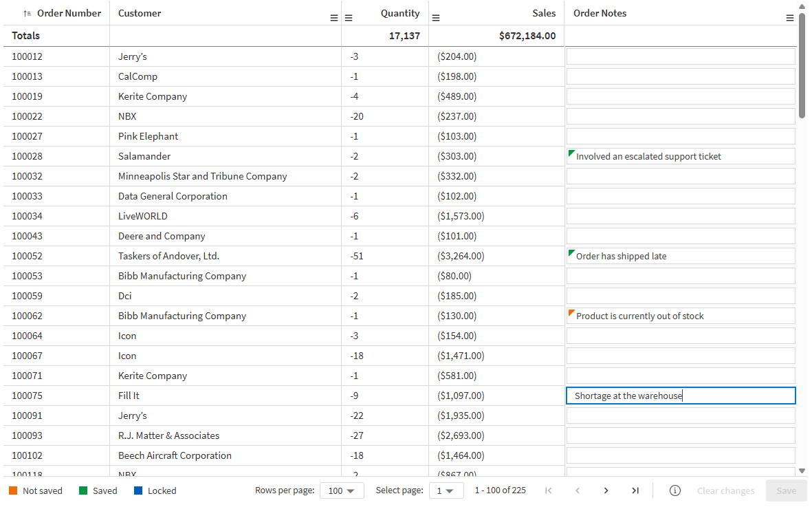Jump to the first page of results

click(x=548, y=490)
